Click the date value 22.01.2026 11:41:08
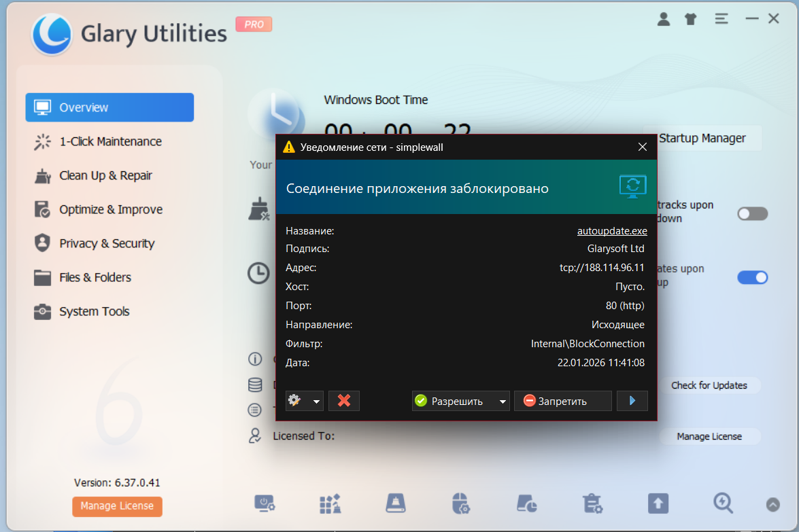 coord(600,362)
